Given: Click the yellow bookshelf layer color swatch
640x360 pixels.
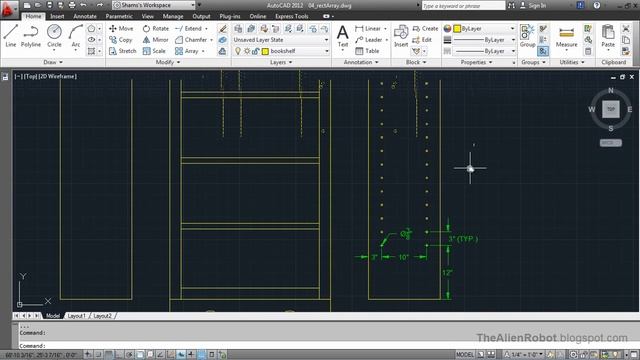Looking at the screenshot, I should coord(265,51).
